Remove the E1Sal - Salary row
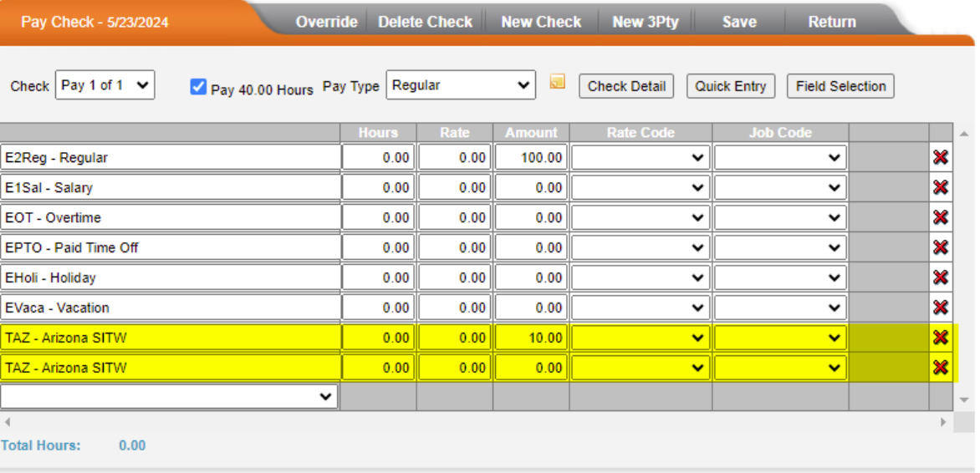Image resolution: width=980 pixels, height=473 pixels. tap(940, 187)
